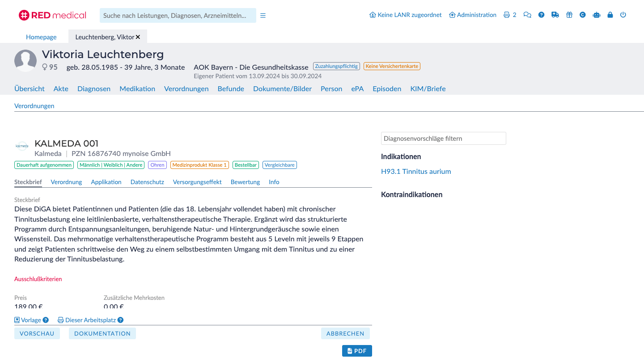Click the ABBRECHEN button
The image size is (644, 362).
[345, 333]
